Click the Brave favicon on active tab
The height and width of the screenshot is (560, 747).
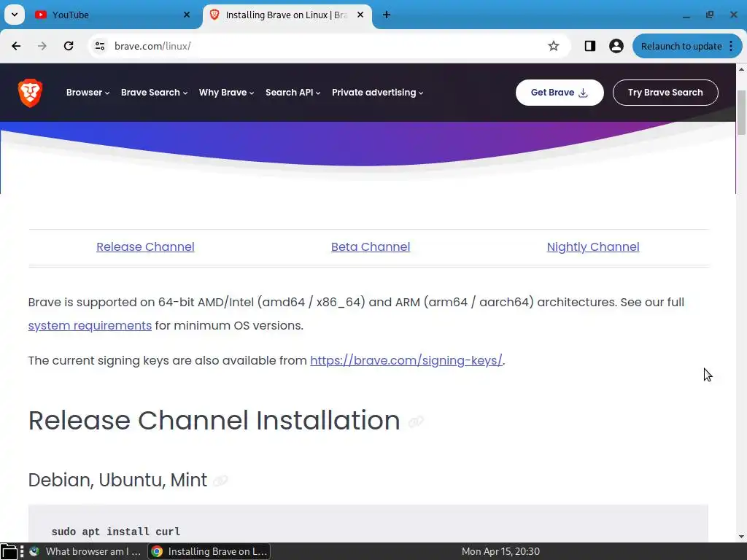click(x=214, y=15)
